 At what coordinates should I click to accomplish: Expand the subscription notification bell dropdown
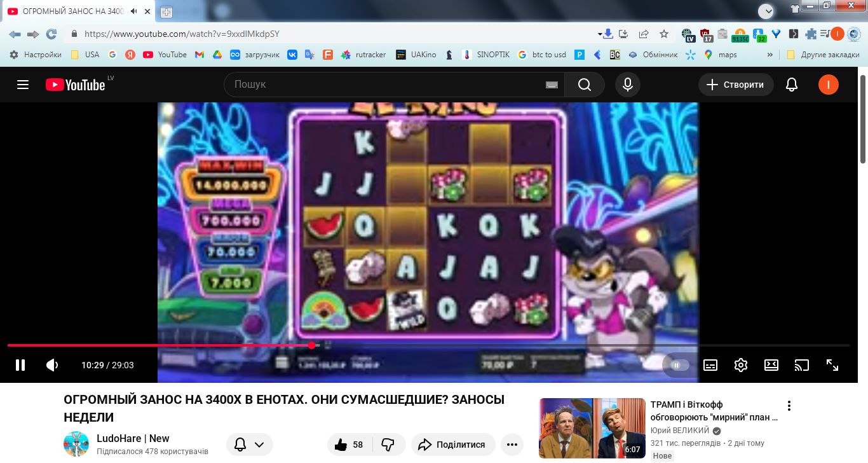[x=250, y=445]
